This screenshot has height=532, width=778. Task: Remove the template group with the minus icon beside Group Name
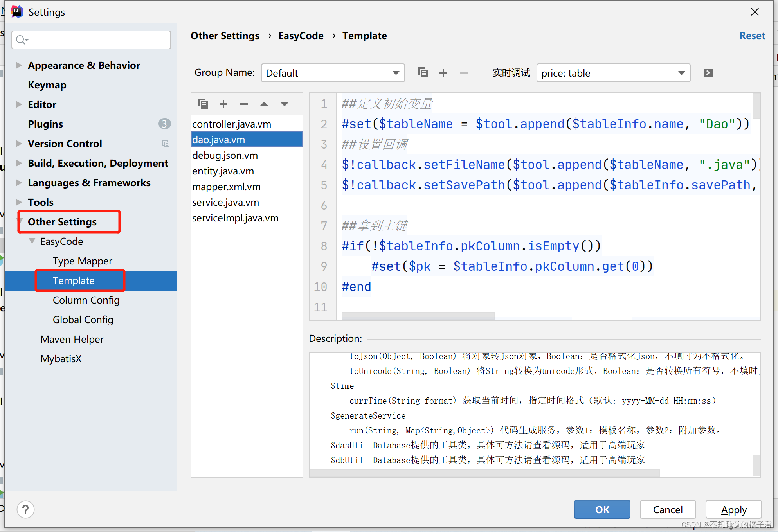[464, 73]
